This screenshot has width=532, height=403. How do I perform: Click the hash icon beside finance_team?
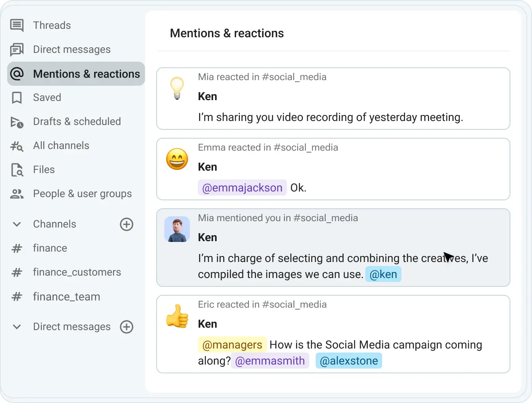[17, 296]
